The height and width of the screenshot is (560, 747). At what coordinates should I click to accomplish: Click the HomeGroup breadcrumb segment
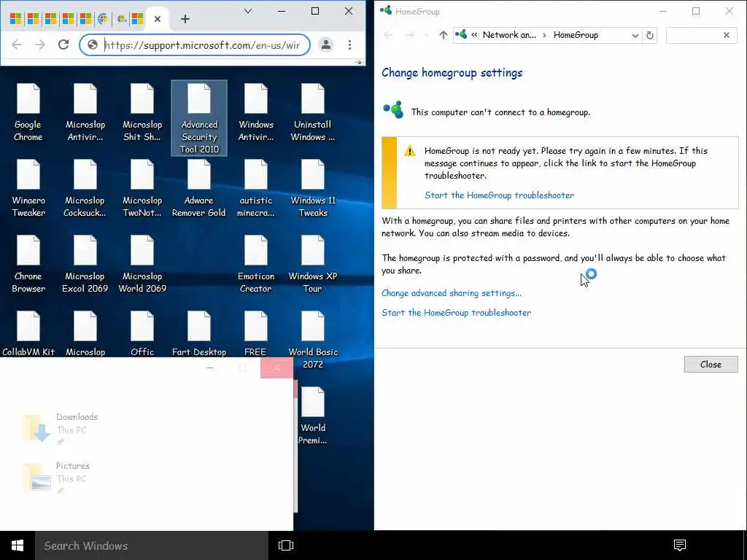coord(576,35)
